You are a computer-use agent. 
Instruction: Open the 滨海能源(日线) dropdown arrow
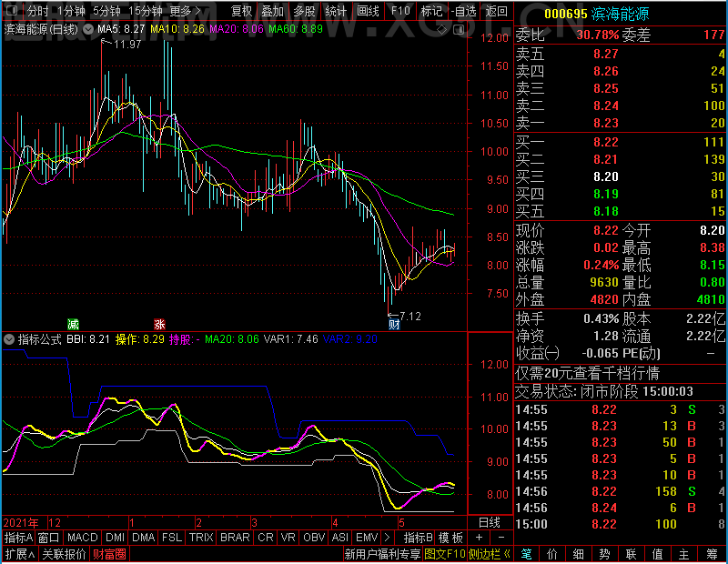tap(88, 29)
